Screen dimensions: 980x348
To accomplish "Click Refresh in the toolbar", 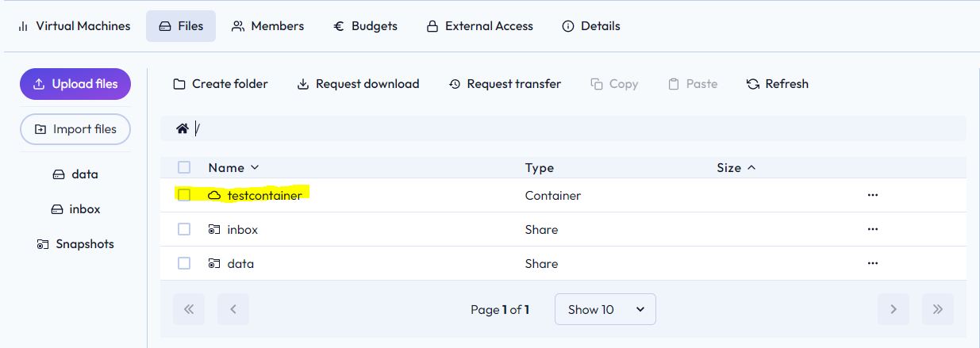I will (778, 84).
